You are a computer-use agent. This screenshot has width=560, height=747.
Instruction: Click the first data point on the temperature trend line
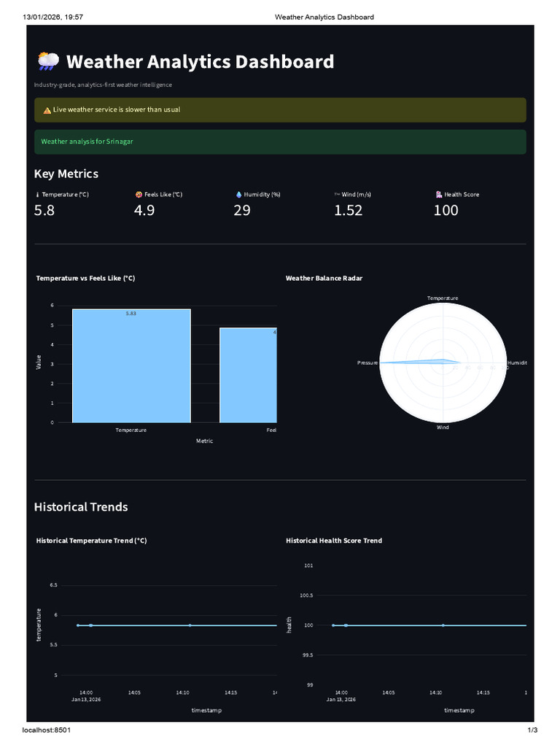(x=78, y=625)
